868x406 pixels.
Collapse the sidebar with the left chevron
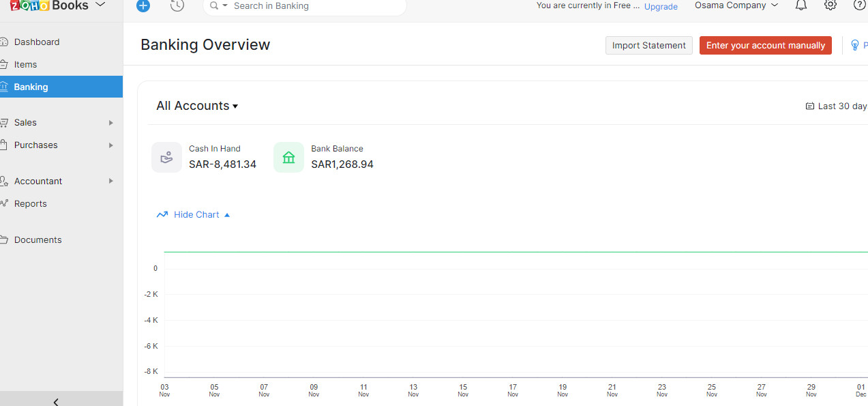56,401
